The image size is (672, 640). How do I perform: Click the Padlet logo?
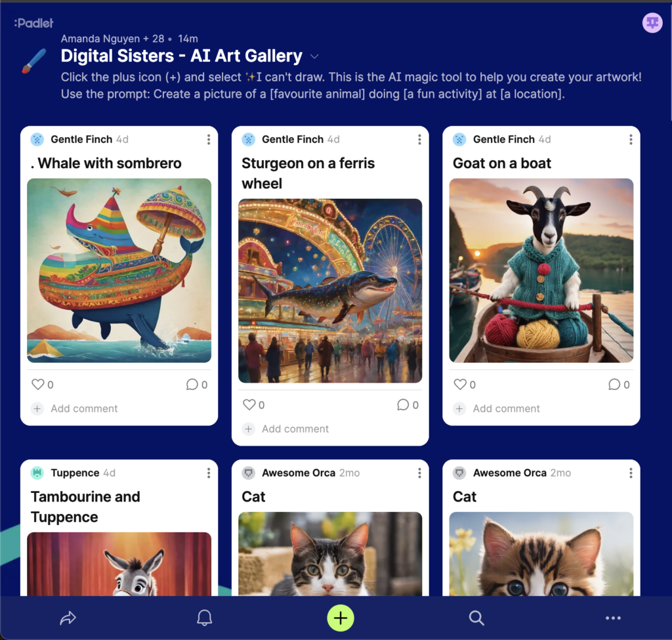(x=34, y=23)
